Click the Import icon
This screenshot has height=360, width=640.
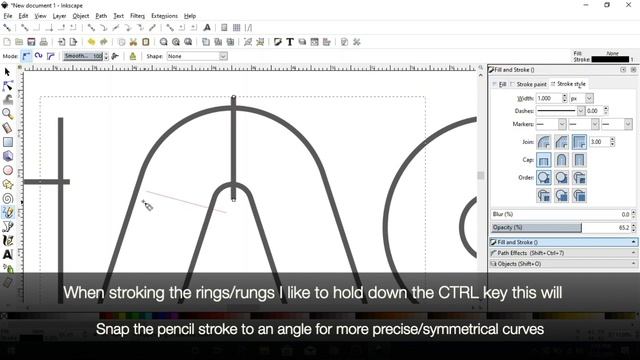click(x=61, y=42)
